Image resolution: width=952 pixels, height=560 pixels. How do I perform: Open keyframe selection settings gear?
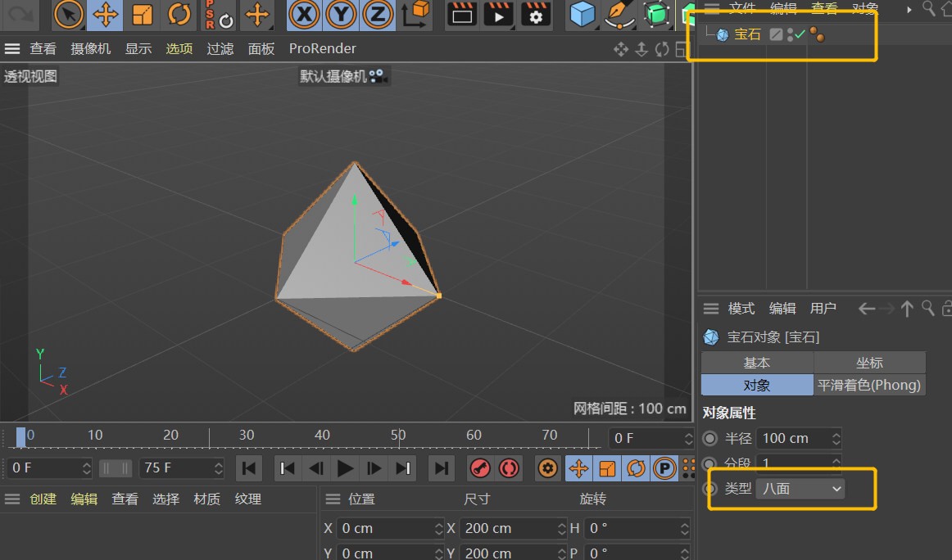point(547,468)
